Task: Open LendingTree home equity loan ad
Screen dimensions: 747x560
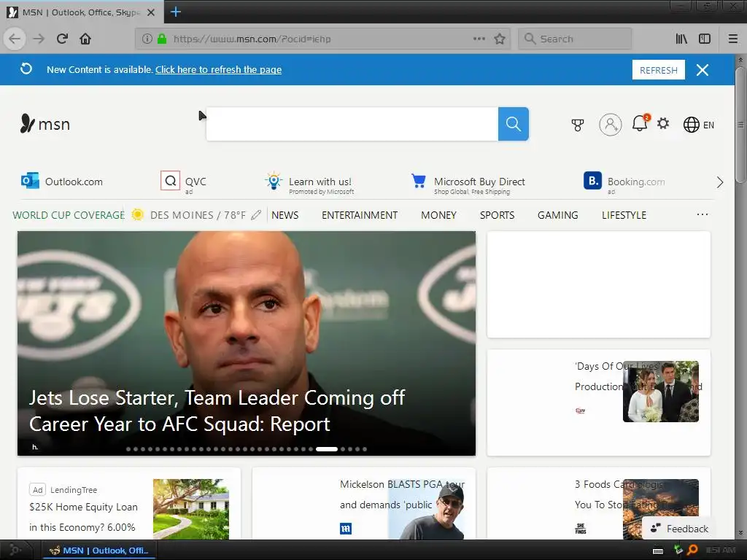Action: pos(83,517)
